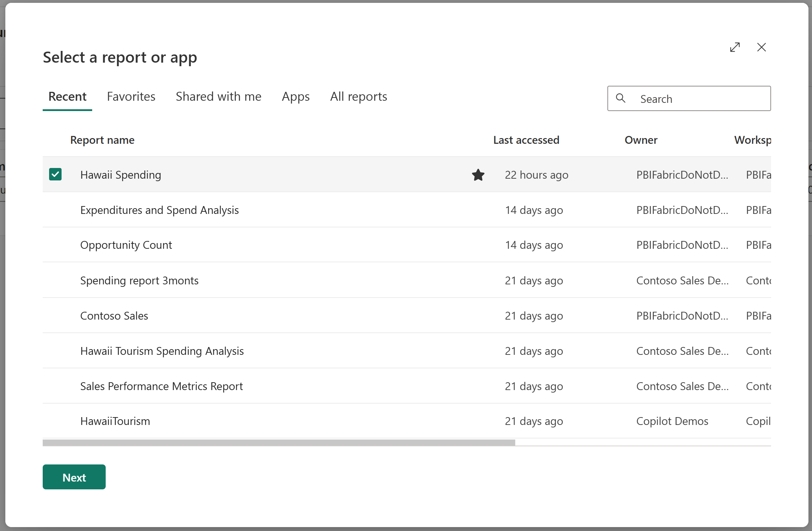Click the checkbox next to Hawaii Spending

[x=55, y=174]
